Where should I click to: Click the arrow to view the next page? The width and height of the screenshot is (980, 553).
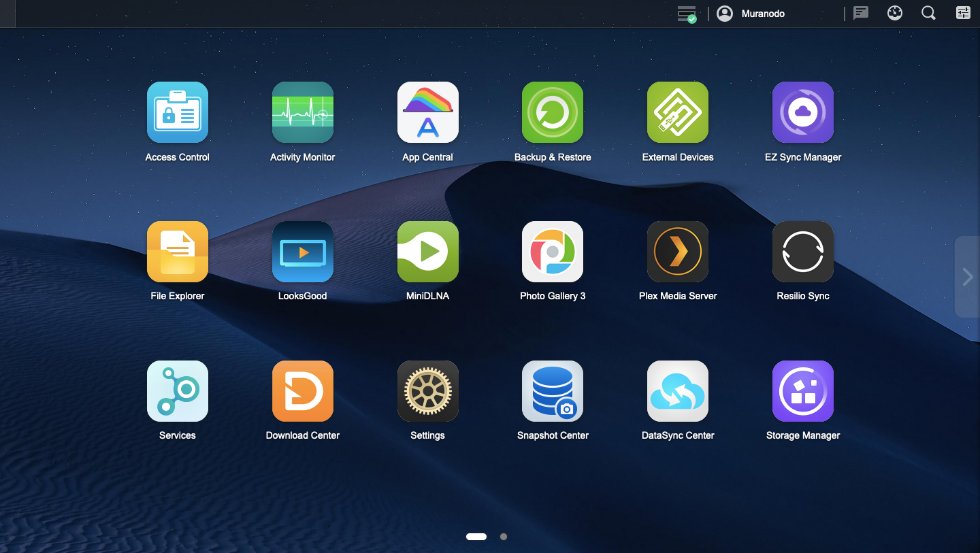pos(967,277)
